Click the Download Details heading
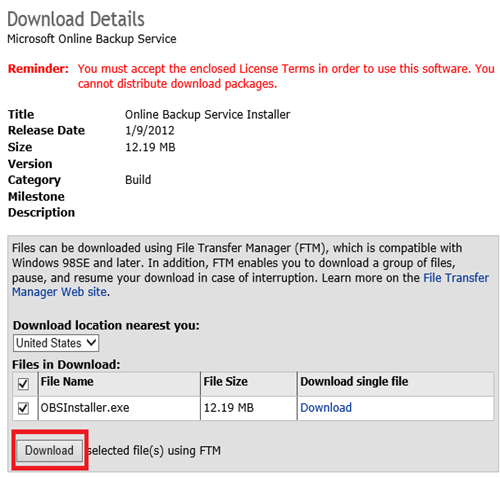 (76, 19)
